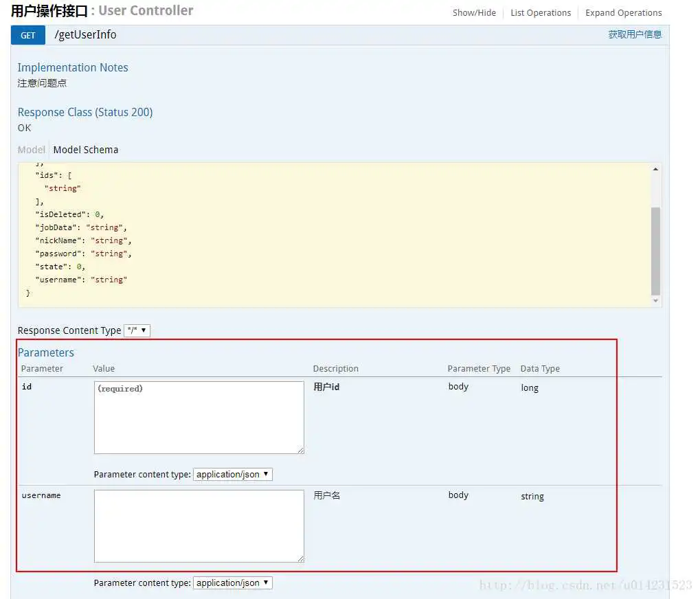Click the id text area resize handle
The image size is (700, 599).
(301, 451)
